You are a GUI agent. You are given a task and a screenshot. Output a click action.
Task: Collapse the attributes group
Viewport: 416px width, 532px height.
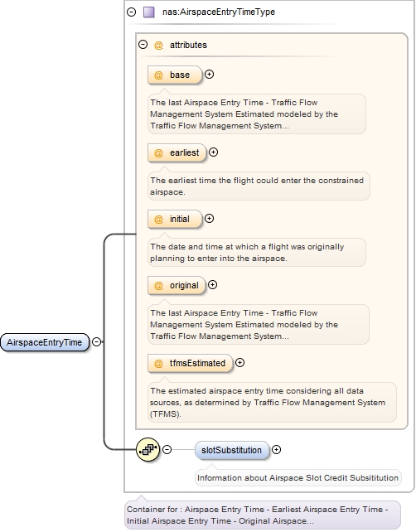[x=143, y=45]
